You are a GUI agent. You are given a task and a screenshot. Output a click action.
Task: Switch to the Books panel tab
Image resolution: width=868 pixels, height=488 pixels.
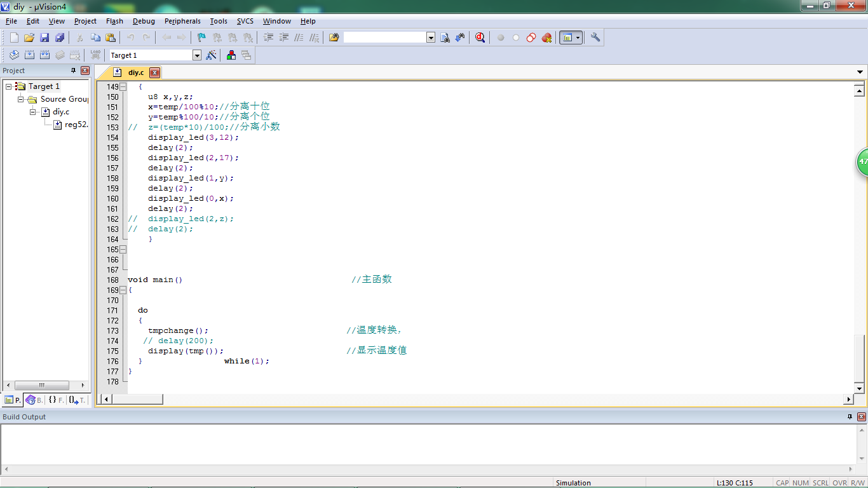34,400
